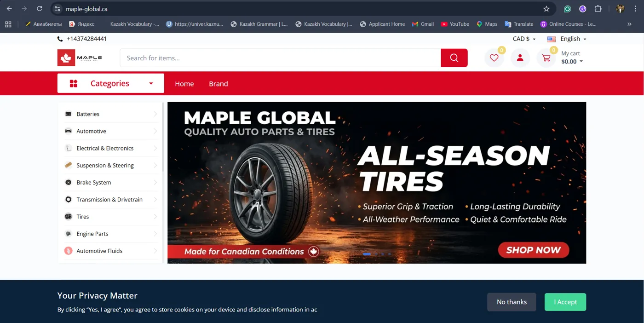Expand the Automotive submenu arrow
The height and width of the screenshot is (323, 644).
pyautogui.click(x=155, y=131)
